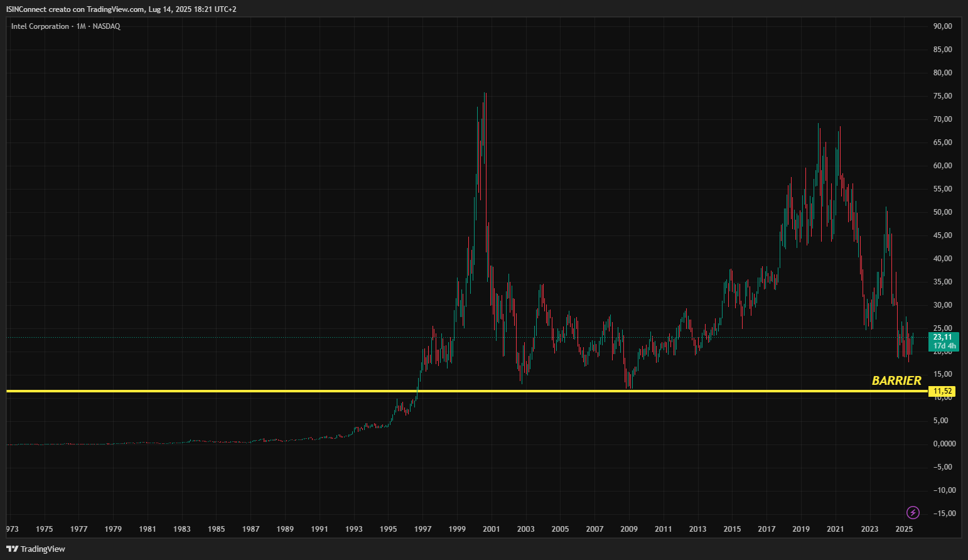Click the 0,0000 price axis label
The height and width of the screenshot is (560, 968).
[945, 444]
